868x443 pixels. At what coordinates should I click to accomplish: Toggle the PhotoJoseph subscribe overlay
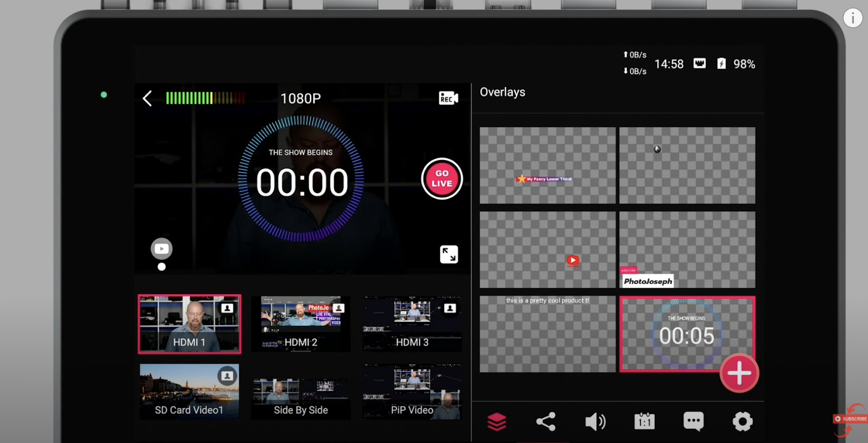point(687,250)
